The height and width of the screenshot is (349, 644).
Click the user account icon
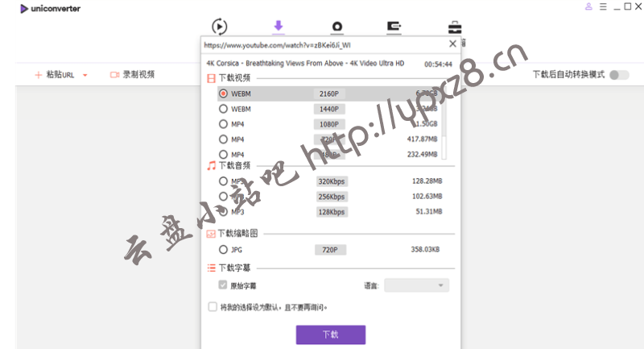pyautogui.click(x=588, y=6)
